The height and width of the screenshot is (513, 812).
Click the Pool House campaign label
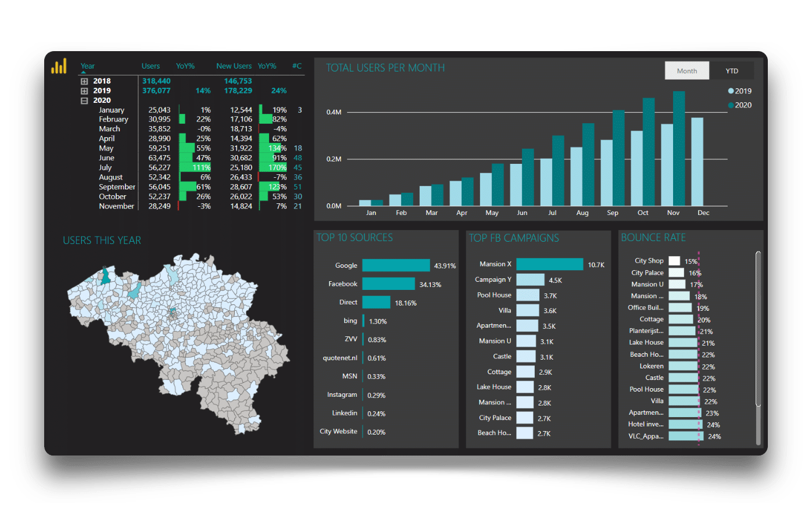tap(494, 295)
